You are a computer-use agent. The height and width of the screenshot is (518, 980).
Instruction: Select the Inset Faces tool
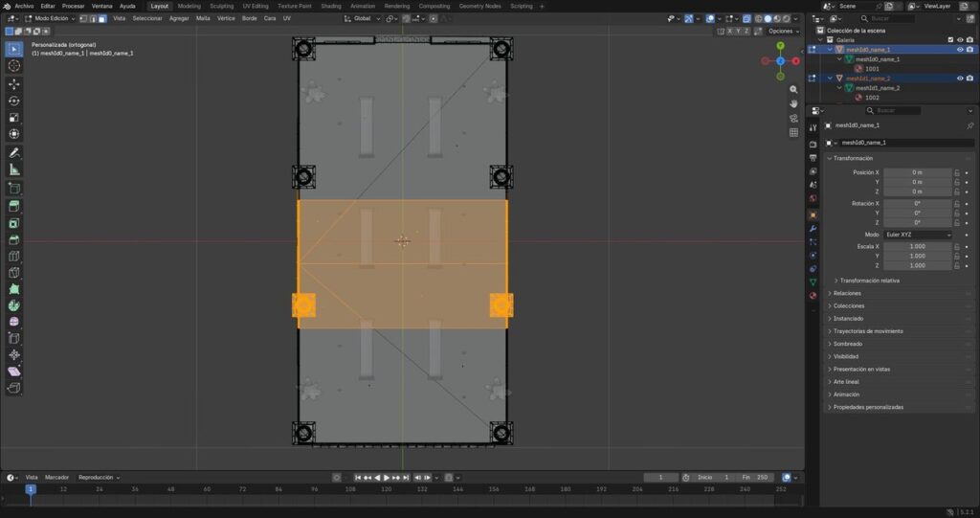tap(14, 223)
